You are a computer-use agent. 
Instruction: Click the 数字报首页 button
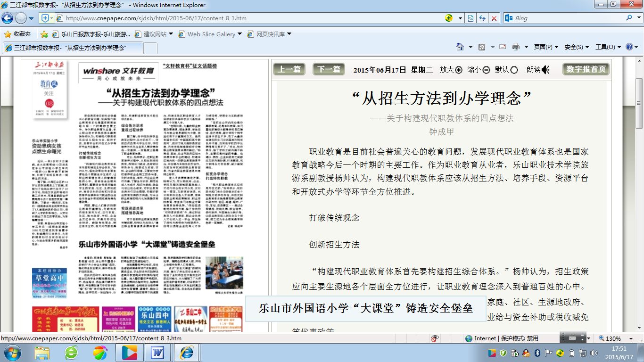pyautogui.click(x=586, y=69)
